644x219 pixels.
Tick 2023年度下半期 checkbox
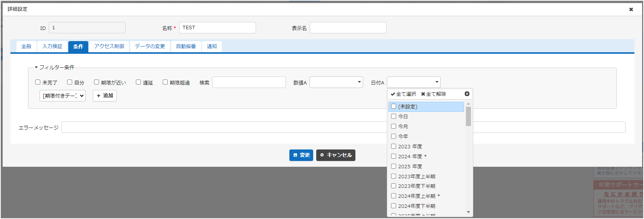(x=394, y=186)
